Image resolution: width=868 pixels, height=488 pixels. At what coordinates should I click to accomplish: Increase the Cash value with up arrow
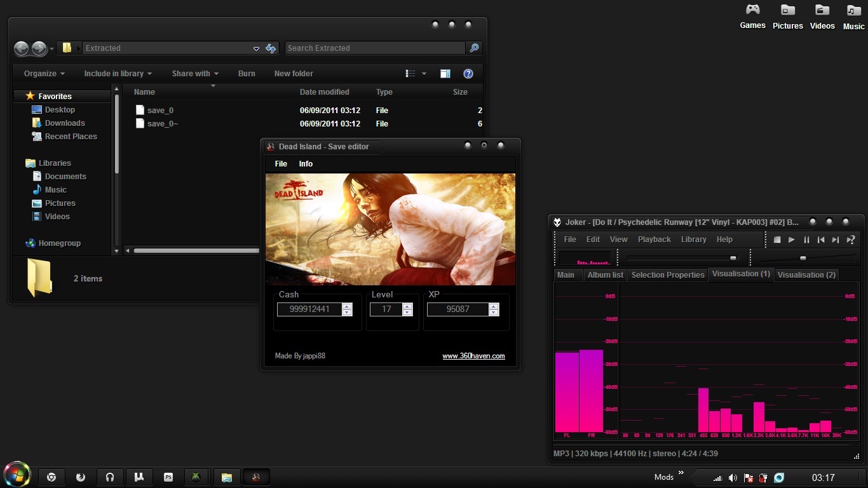(x=347, y=306)
